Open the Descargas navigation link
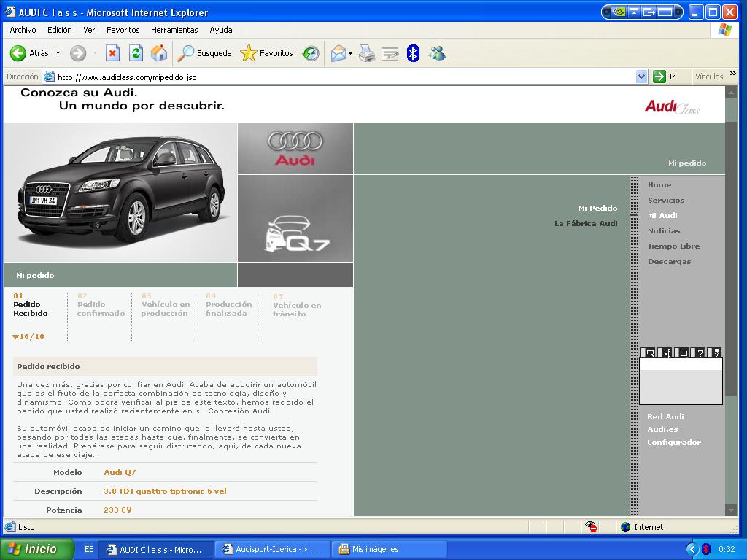The image size is (747, 560). (669, 261)
